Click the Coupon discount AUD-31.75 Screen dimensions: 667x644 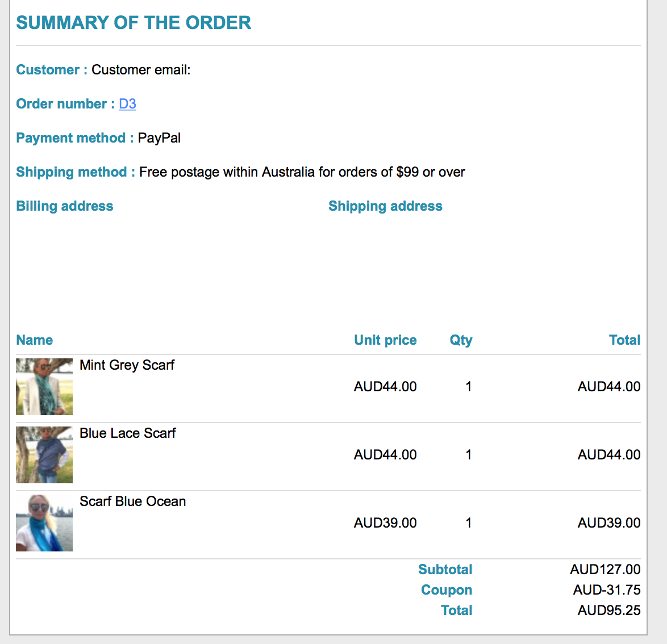pos(607,590)
